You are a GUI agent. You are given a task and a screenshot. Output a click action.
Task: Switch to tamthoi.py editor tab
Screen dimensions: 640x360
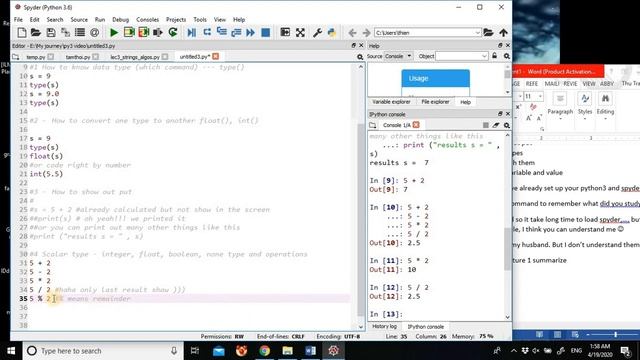[78, 57]
